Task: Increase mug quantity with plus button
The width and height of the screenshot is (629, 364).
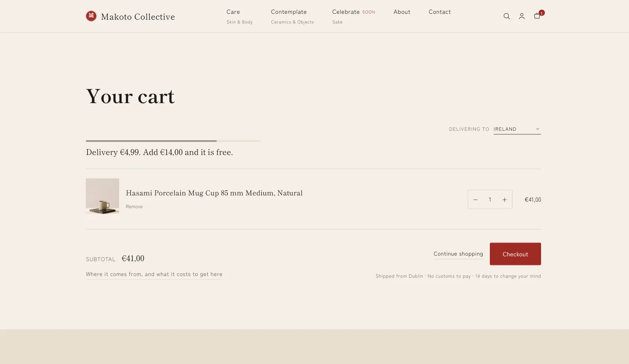Action: point(504,199)
